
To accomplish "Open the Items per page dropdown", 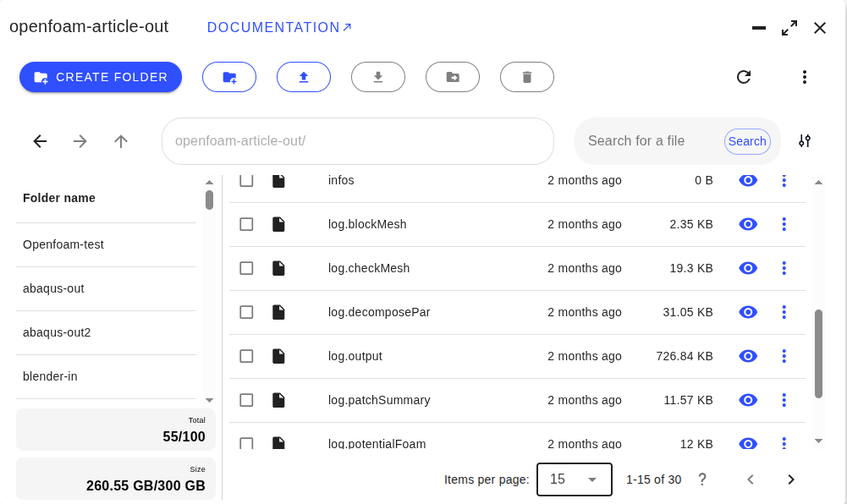I will 575,479.
